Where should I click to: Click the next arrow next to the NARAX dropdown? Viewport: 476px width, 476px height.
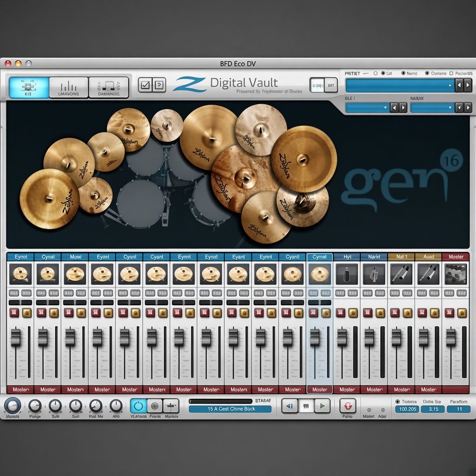tap(468, 107)
